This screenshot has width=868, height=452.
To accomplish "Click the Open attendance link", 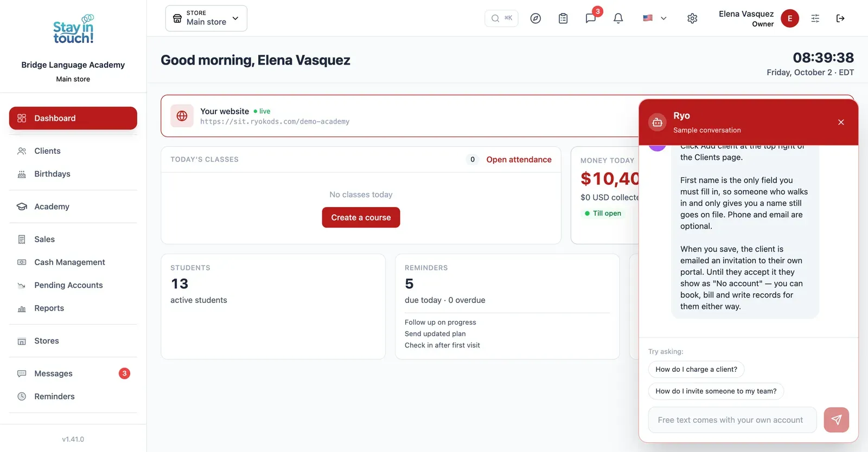I will click(519, 159).
